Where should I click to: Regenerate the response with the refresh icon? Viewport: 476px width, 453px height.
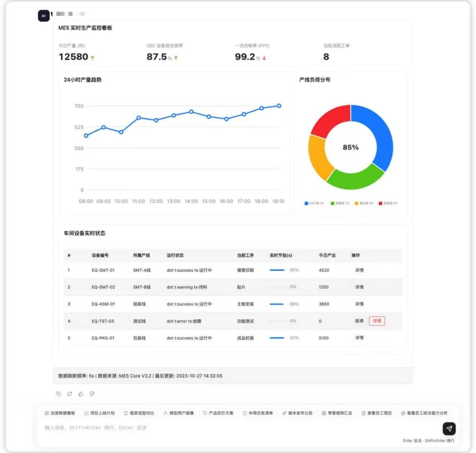(x=70, y=394)
